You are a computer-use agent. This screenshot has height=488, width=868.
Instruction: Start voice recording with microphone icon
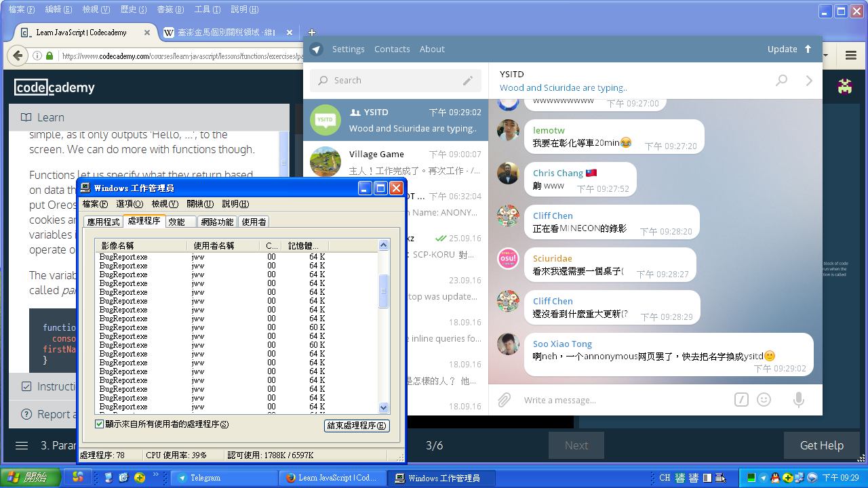click(x=799, y=400)
